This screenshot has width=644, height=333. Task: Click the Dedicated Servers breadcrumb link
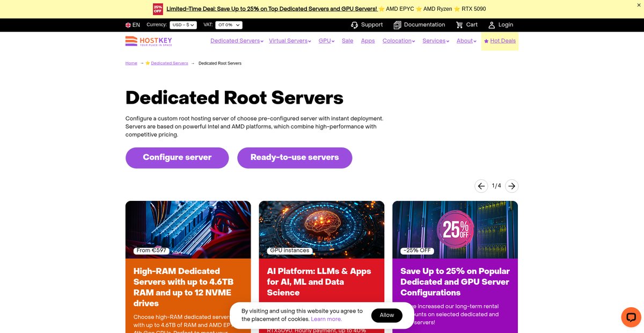point(170,63)
